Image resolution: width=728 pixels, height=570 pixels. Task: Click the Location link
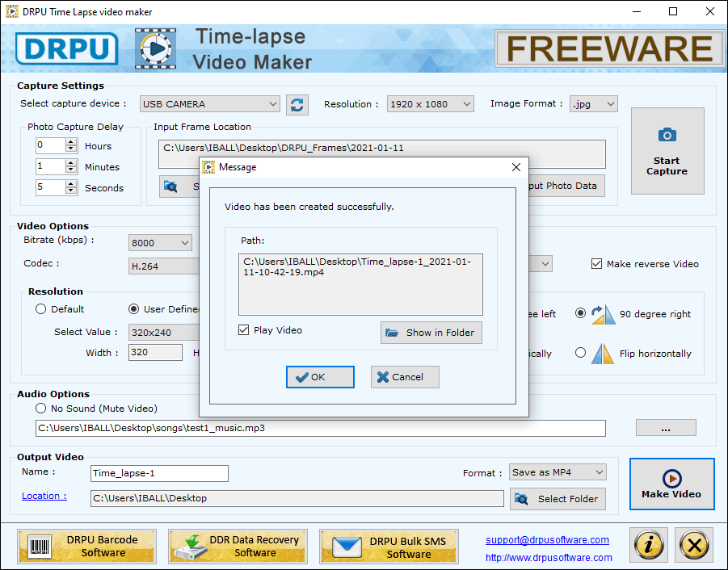point(44,496)
